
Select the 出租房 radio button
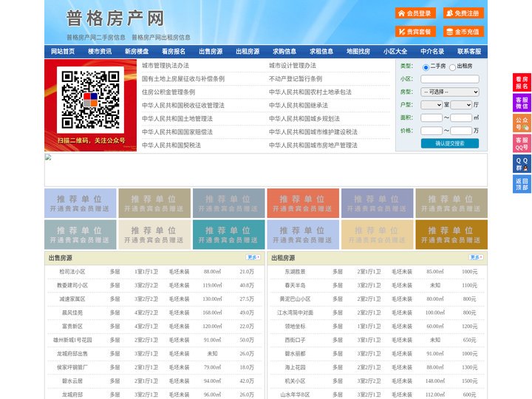pos(452,67)
